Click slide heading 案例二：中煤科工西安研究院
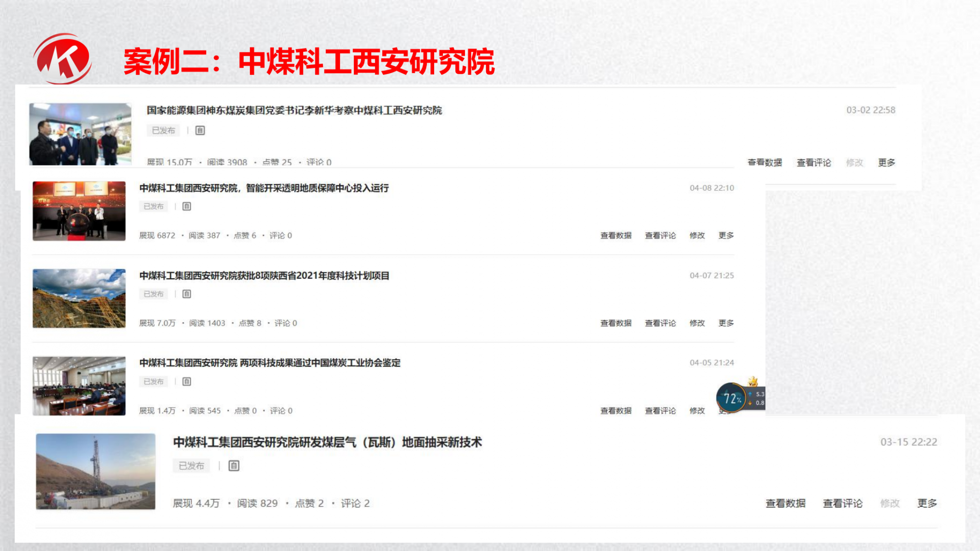The width and height of the screenshot is (980, 551). click(x=309, y=62)
